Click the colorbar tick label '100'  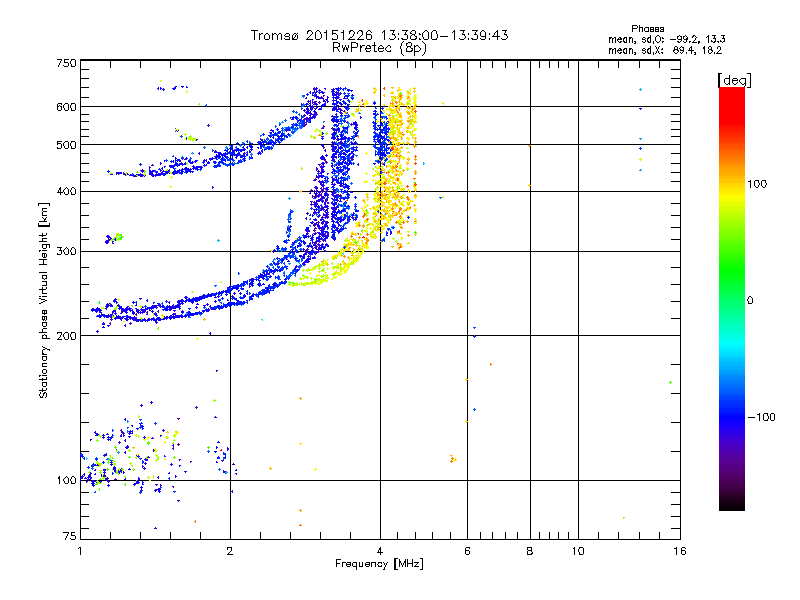coord(757,184)
